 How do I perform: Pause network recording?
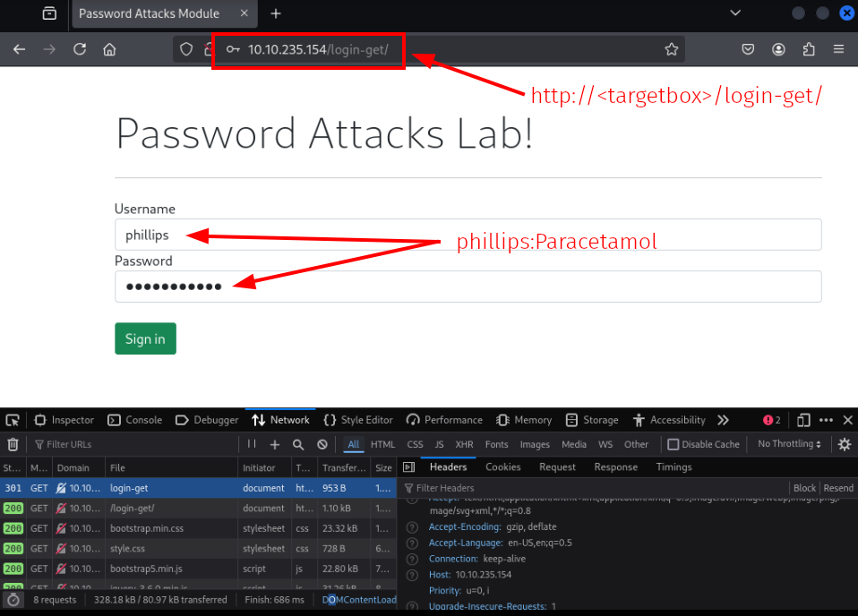pos(252,444)
